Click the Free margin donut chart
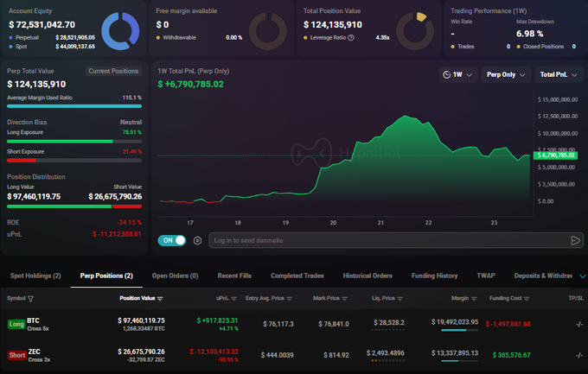Screen dimensions: 588x374 (268, 31)
